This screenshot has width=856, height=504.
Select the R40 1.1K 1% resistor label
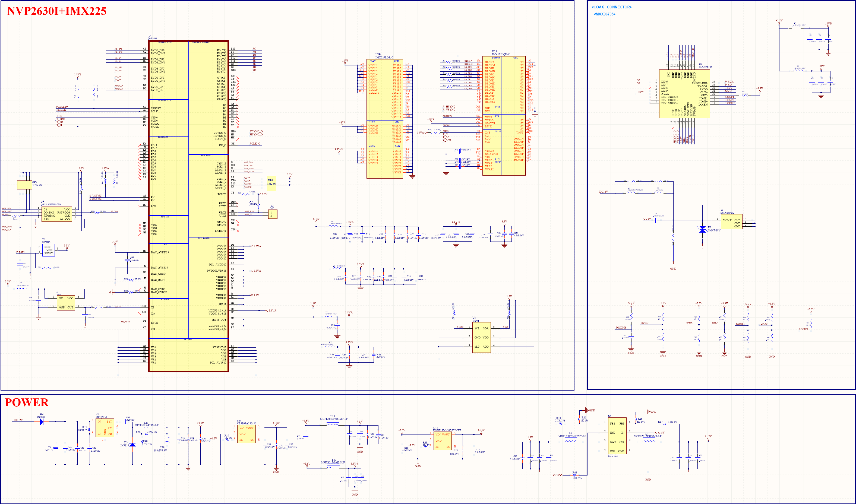point(147,443)
